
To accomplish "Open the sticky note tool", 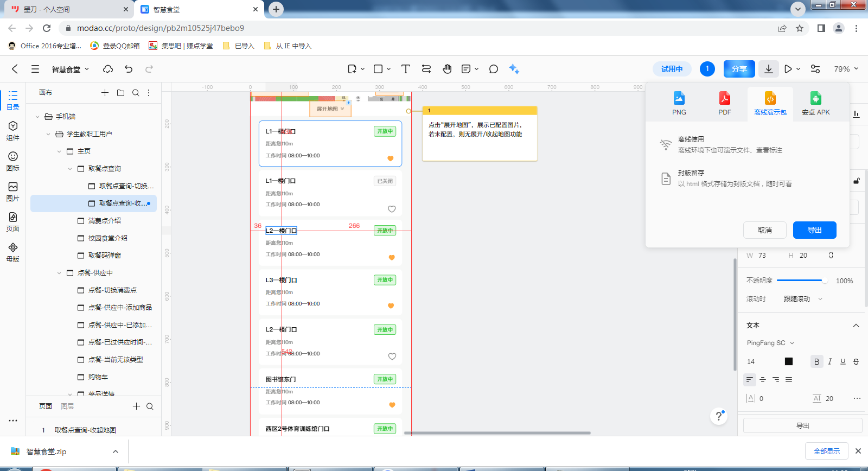I will pyautogui.click(x=466, y=69).
